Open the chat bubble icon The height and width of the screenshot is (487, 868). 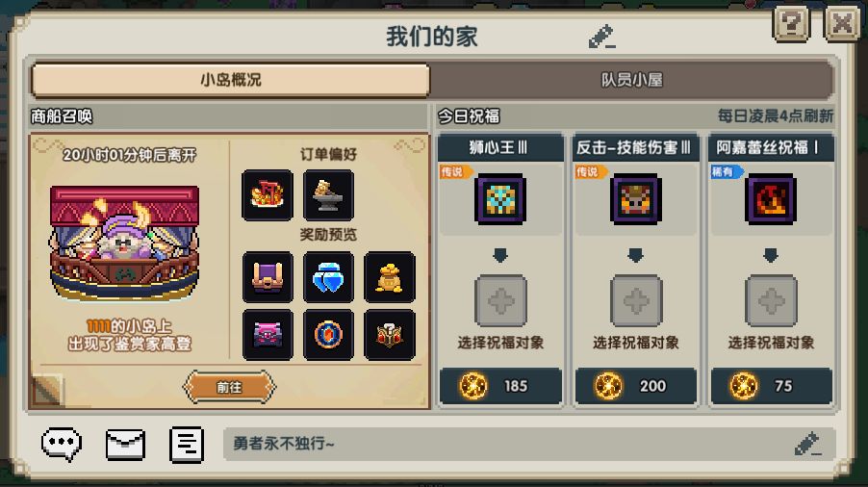tap(62, 444)
